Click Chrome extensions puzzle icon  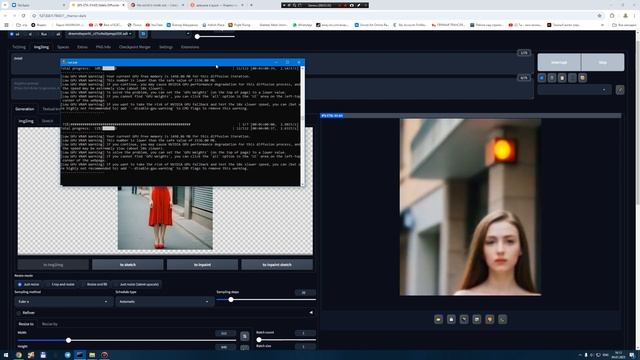[612, 16]
